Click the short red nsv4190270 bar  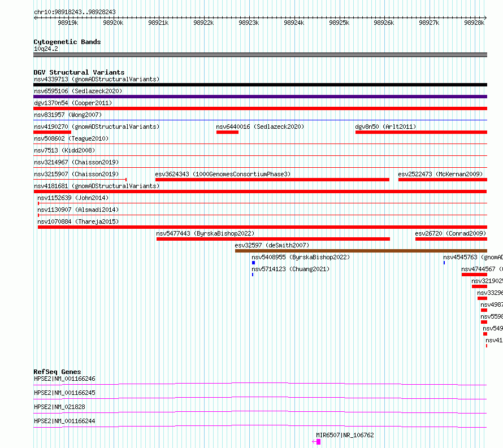[53, 132]
